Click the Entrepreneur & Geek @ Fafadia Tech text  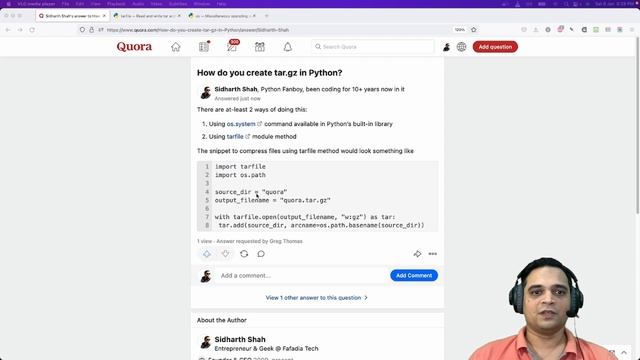pyautogui.click(x=267, y=349)
